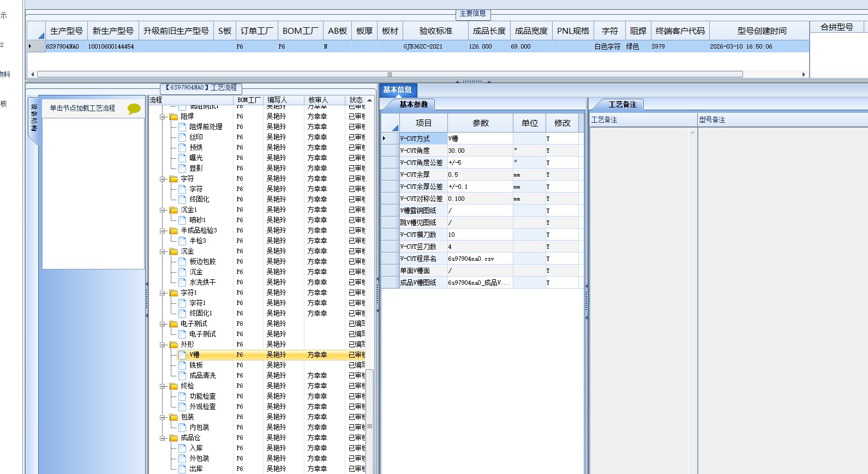Collapse the 沉金 group node
Screen dimensions: 868x474
(x=163, y=251)
